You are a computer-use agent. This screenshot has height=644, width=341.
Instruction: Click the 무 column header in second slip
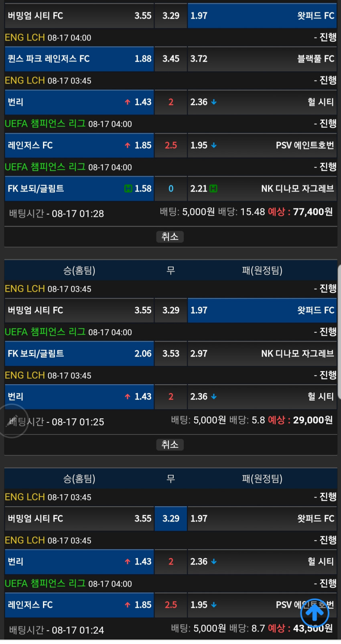171,270
